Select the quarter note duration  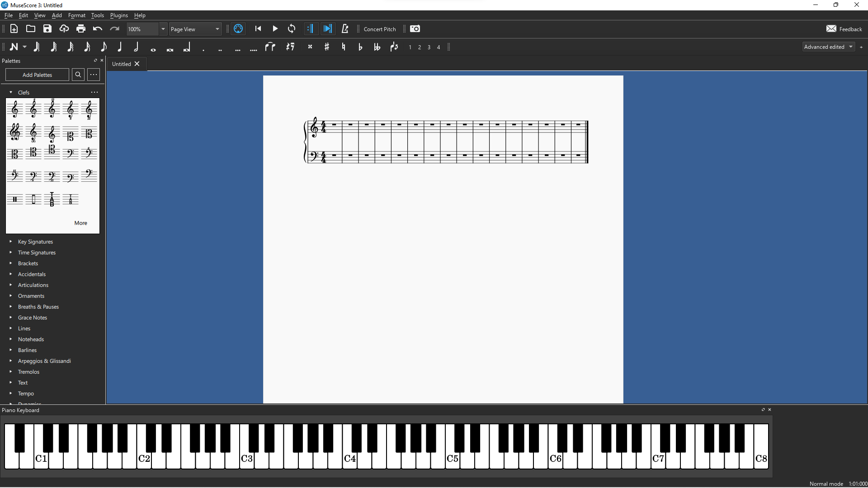[120, 47]
